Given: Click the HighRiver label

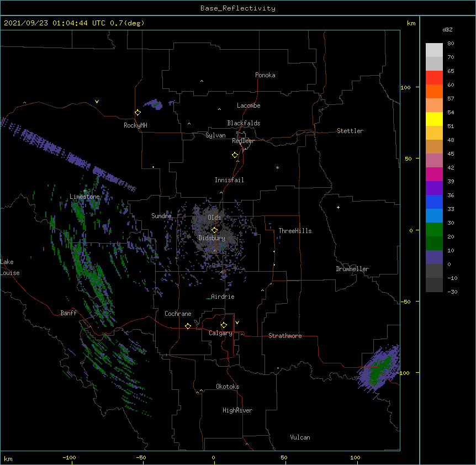Looking at the screenshot, I should pos(237,410).
